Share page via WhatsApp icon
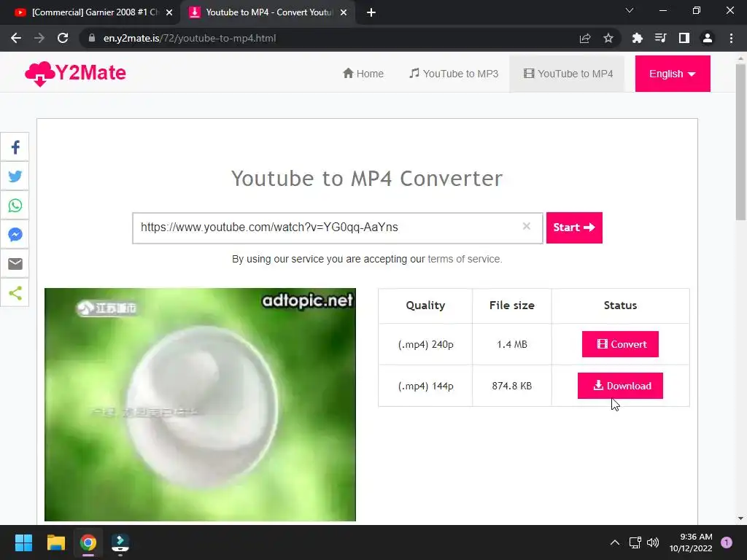 point(15,205)
